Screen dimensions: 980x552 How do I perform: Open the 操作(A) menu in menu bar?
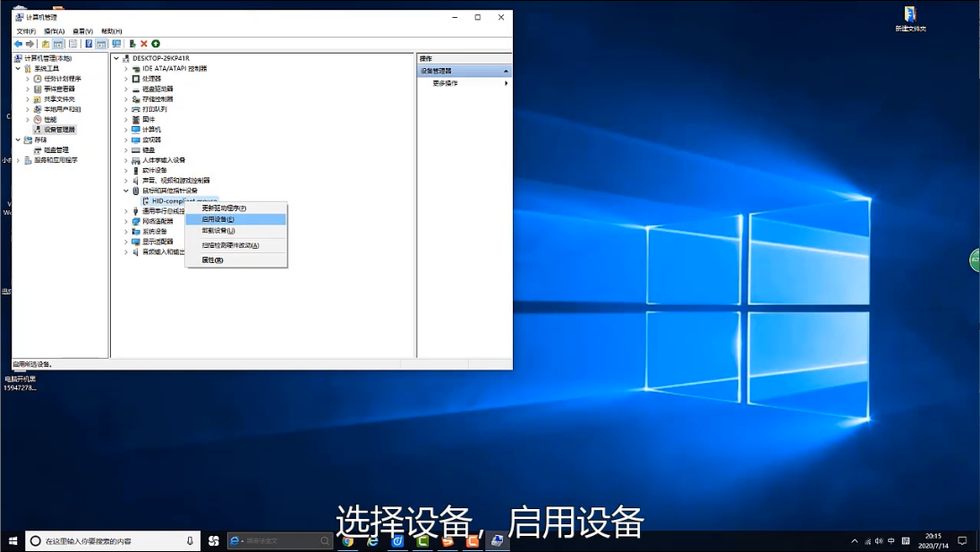click(53, 31)
